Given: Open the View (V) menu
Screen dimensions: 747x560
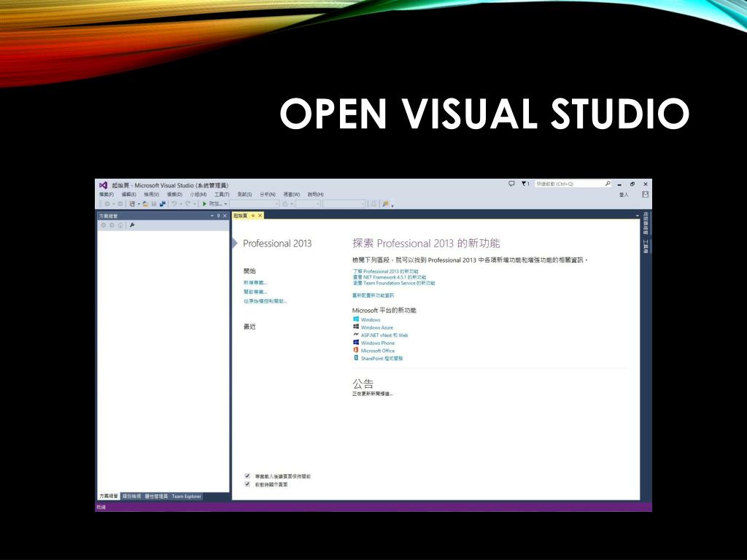Looking at the screenshot, I should point(152,194).
